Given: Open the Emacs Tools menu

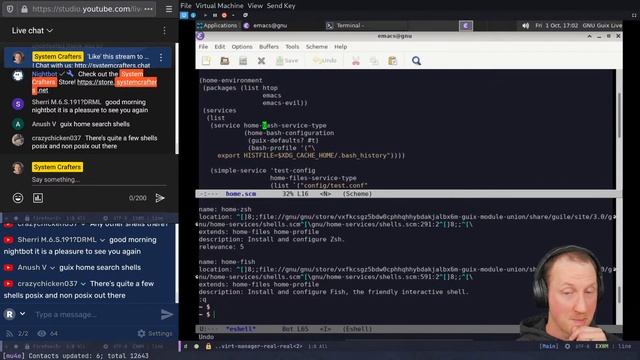Looking at the screenshot, I should pos(292,47).
